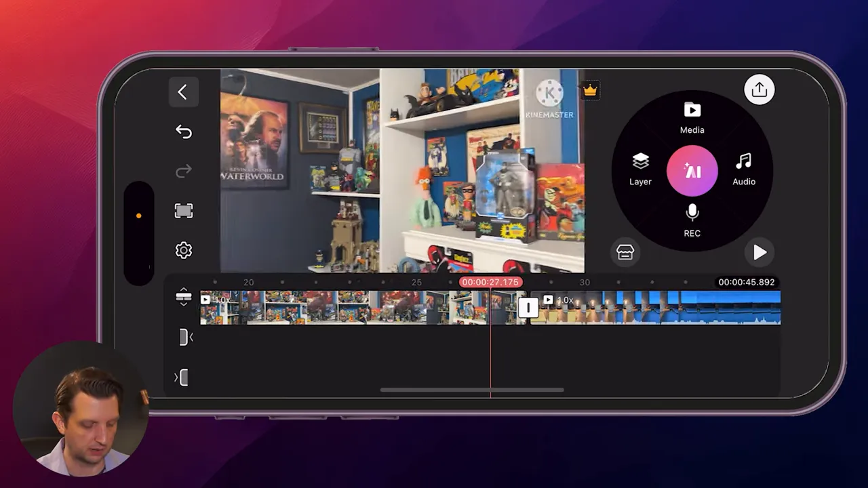This screenshot has height=488, width=868.
Task: Open the KineMaster asset store
Action: tap(625, 251)
